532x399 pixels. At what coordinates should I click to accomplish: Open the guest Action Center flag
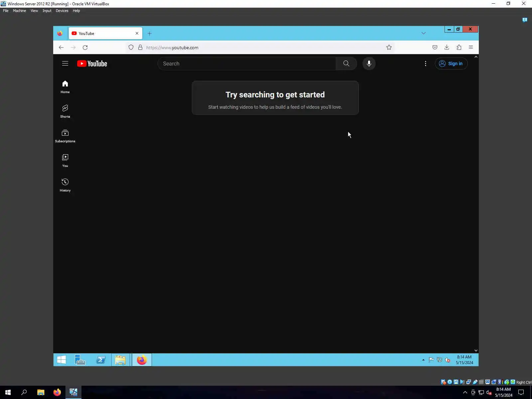431,360
